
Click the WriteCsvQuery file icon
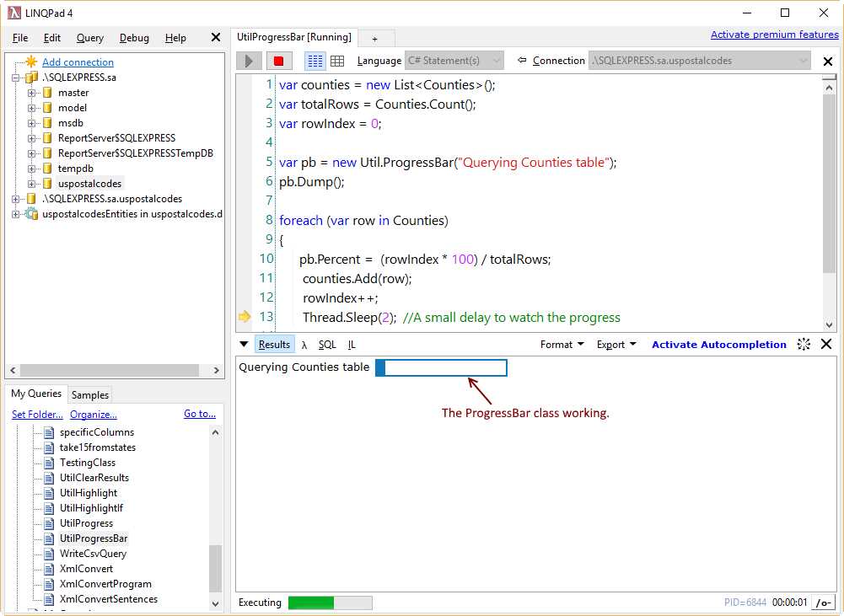[49, 554]
